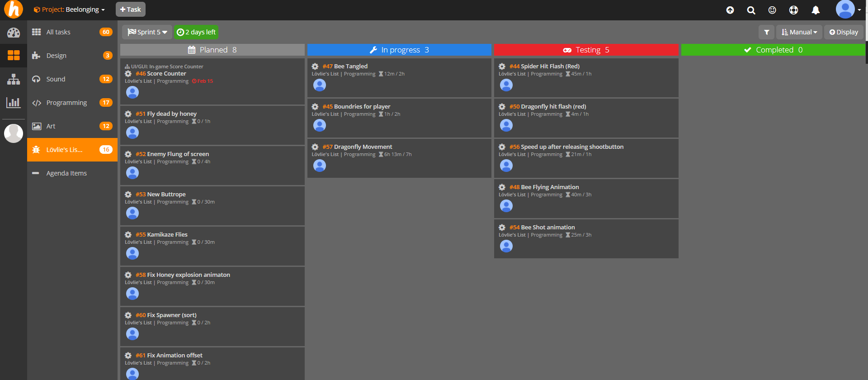Open the metrics bar chart icon

pyautogui.click(x=14, y=103)
